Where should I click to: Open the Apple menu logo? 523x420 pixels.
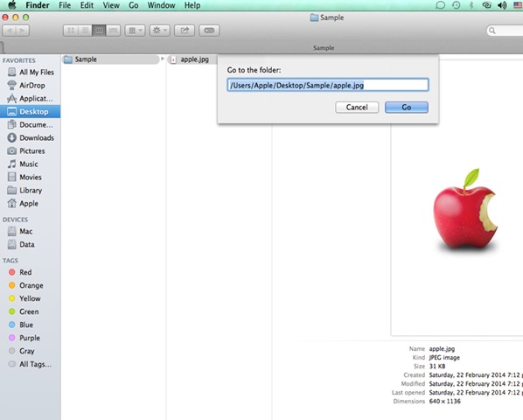(x=12, y=5)
